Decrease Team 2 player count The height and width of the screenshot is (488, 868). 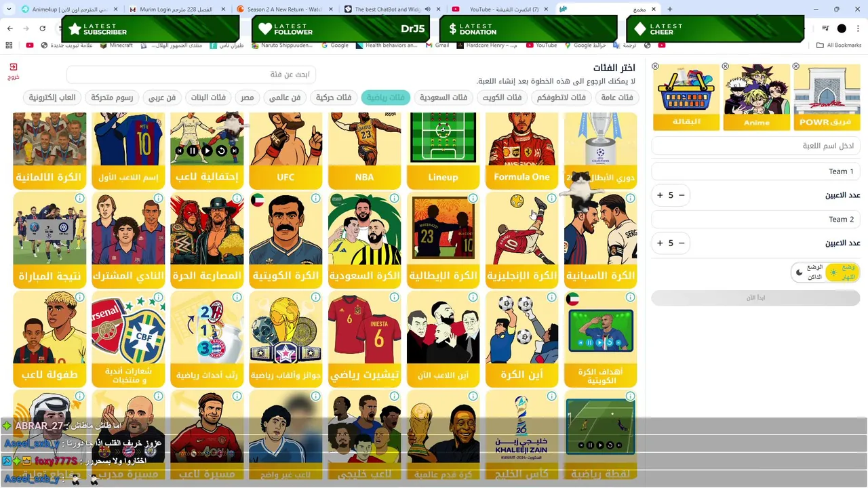[x=682, y=243]
